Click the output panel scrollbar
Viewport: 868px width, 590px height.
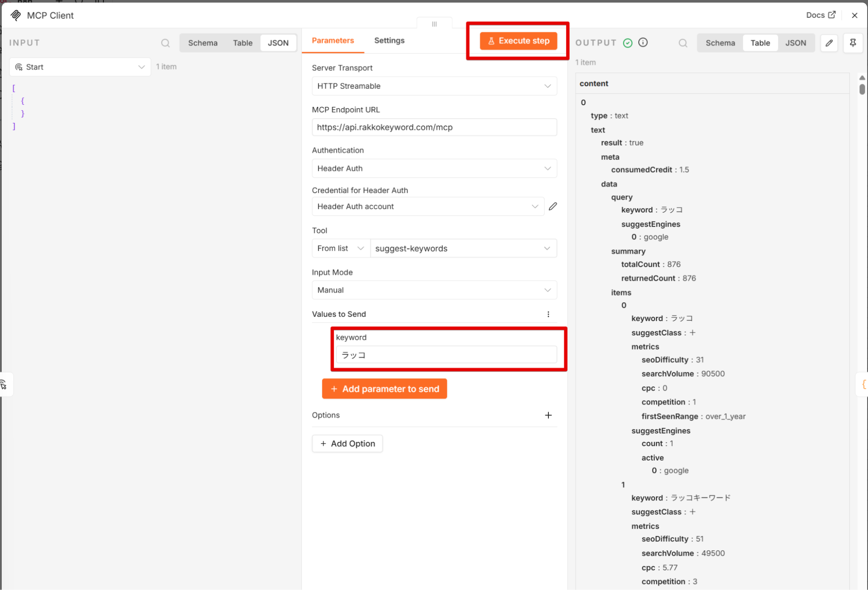pos(862,89)
